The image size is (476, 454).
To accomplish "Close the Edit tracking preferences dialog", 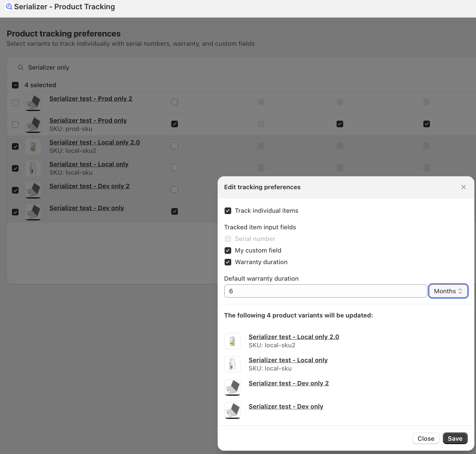I will pos(463,187).
